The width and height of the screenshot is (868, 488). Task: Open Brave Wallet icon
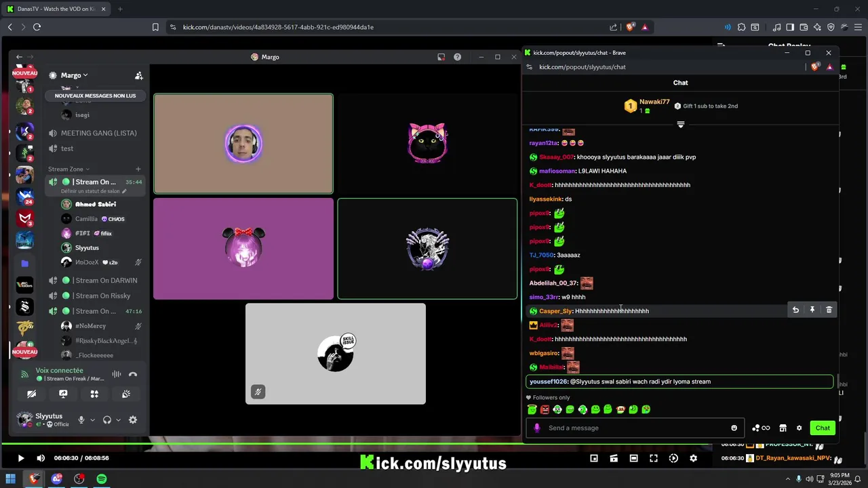(x=804, y=27)
